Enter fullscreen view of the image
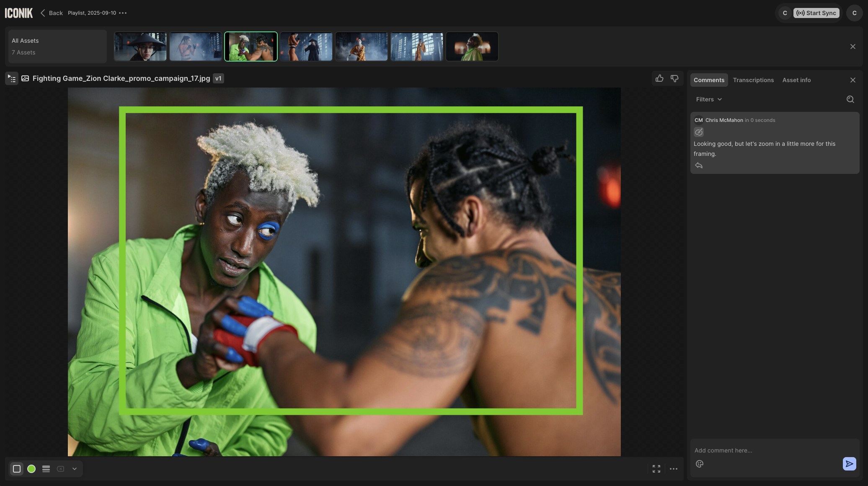The width and height of the screenshot is (868, 486). click(x=656, y=469)
